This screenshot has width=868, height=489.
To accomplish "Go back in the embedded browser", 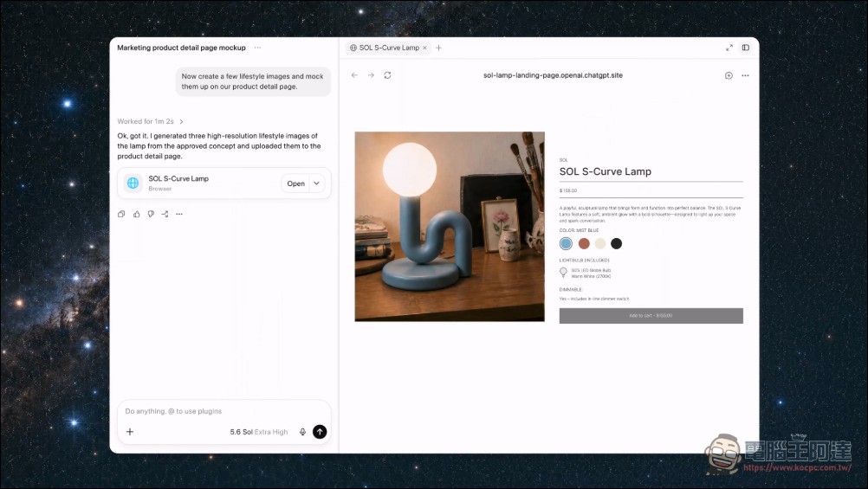I will point(354,75).
